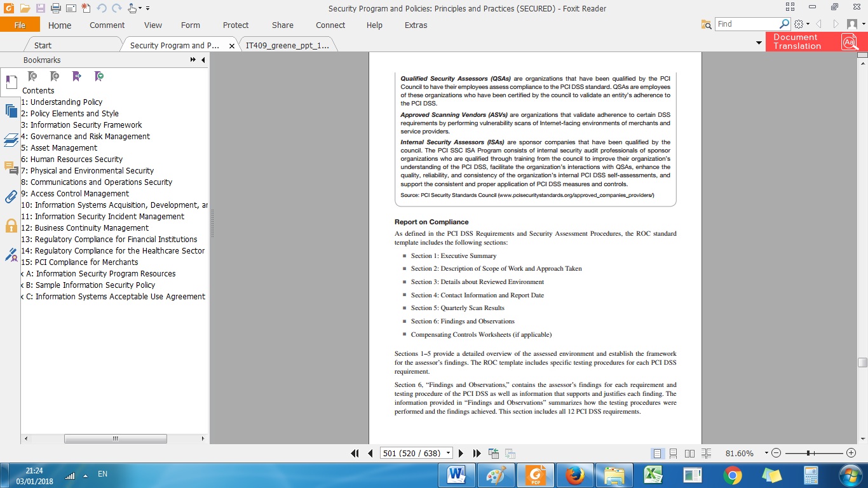868x488 pixels.
Task: Switch to the IT409_greene_ppt document tab
Action: 287,45
